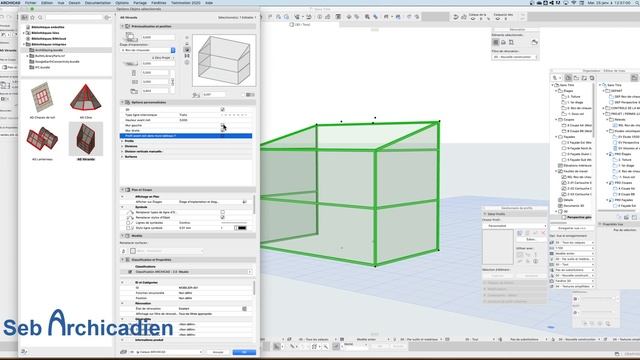Select Bibliothèque BIMcloud in library tree

pos(49,38)
